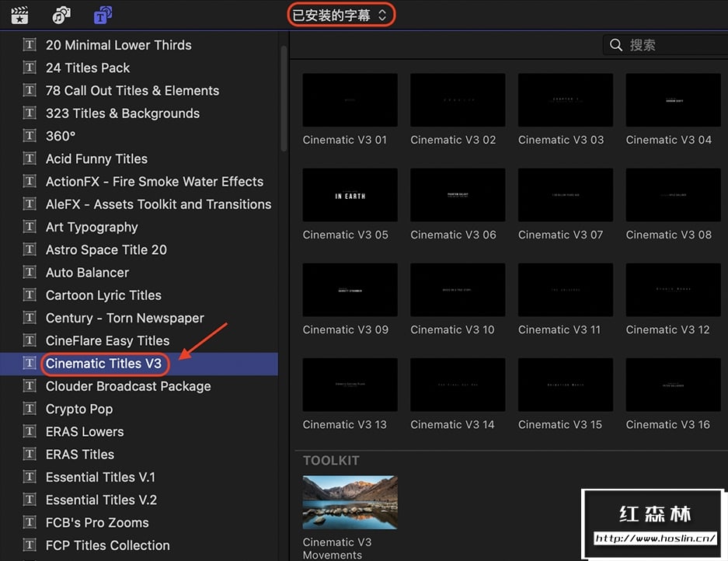The width and height of the screenshot is (728, 561).
Task: Select the Cinematic V3 07 title thumbnail
Action: coord(566,194)
